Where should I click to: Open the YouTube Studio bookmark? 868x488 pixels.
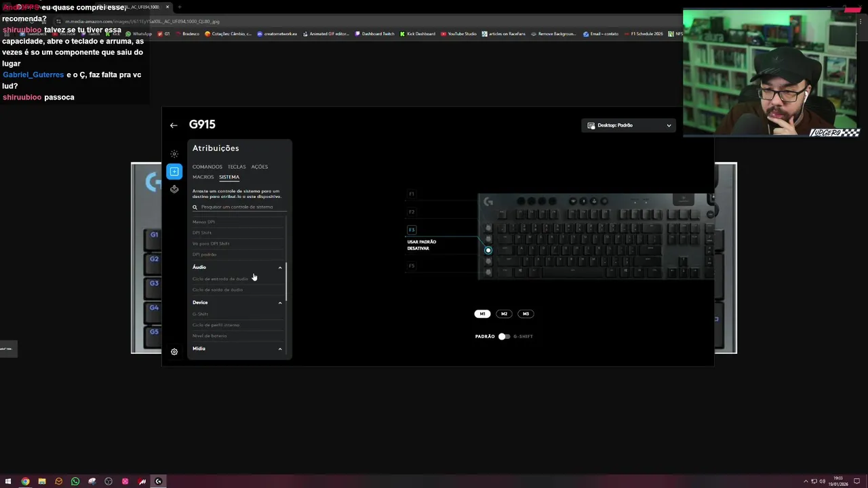click(x=459, y=34)
